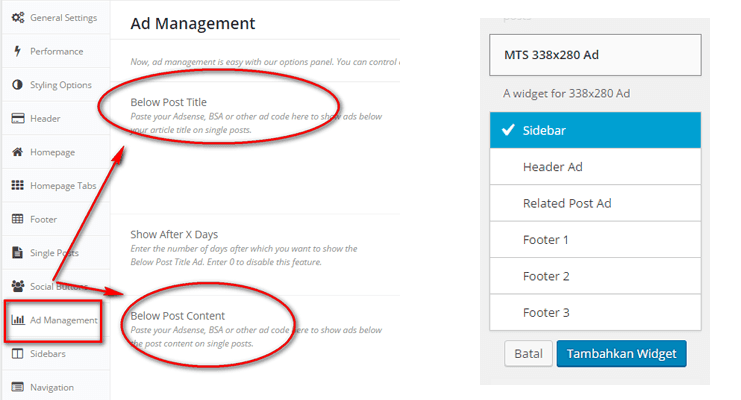741x400 pixels.
Task: Click the Tambahkan Widget button
Action: (621, 354)
